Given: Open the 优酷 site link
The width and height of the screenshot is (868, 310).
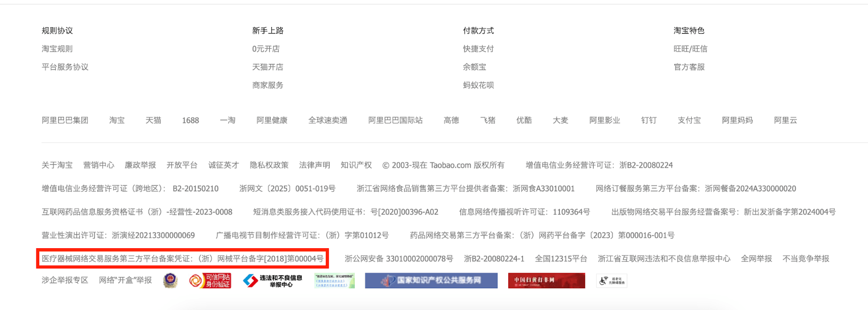Looking at the screenshot, I should [524, 120].
